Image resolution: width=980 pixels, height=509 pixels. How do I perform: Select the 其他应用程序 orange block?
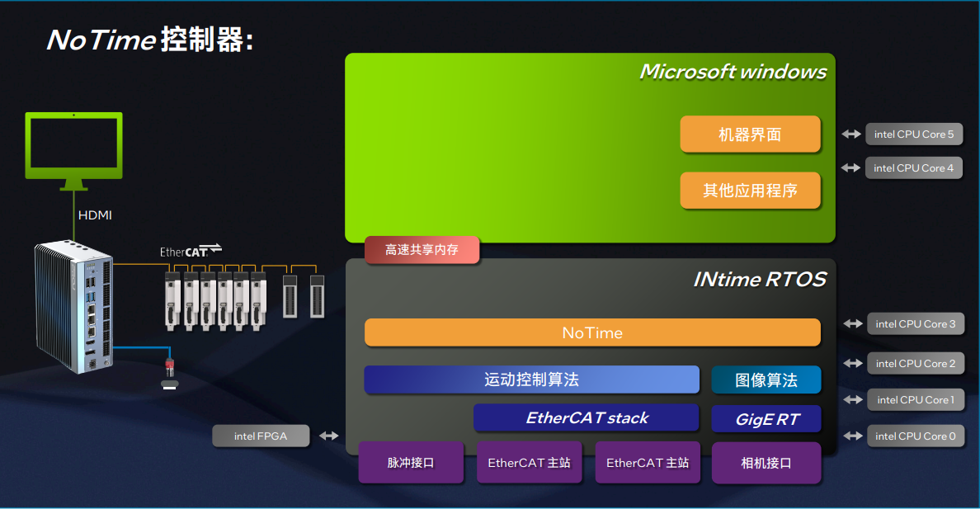point(750,190)
